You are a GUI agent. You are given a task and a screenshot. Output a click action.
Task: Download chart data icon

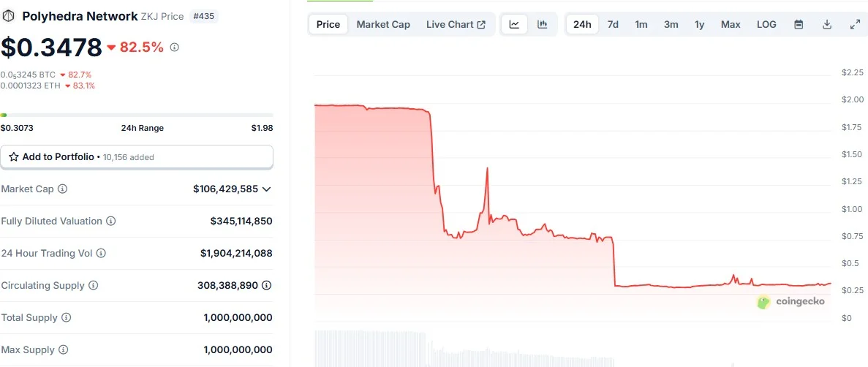827,24
